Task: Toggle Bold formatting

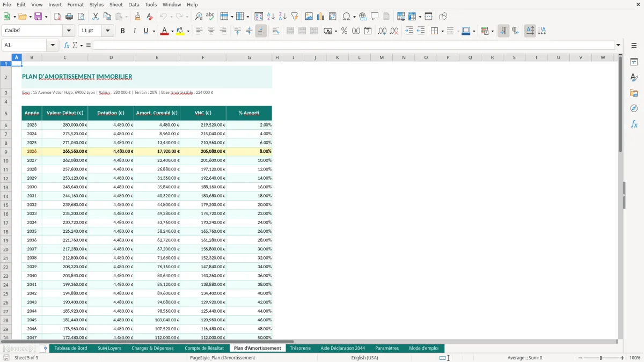Action: [122, 31]
